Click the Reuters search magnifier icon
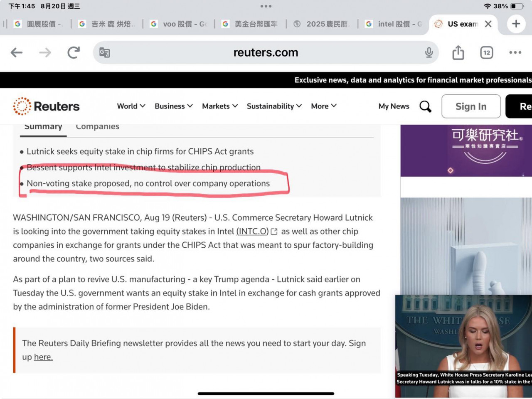 tap(425, 106)
